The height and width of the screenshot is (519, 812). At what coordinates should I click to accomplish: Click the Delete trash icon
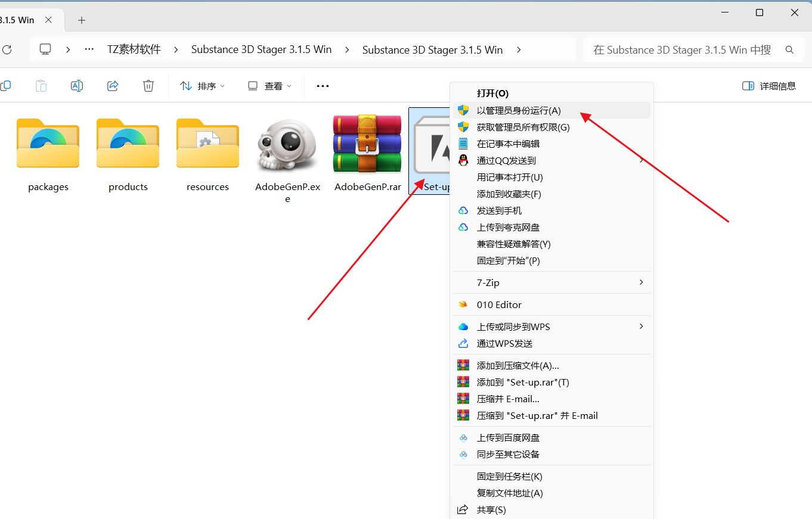pos(148,86)
